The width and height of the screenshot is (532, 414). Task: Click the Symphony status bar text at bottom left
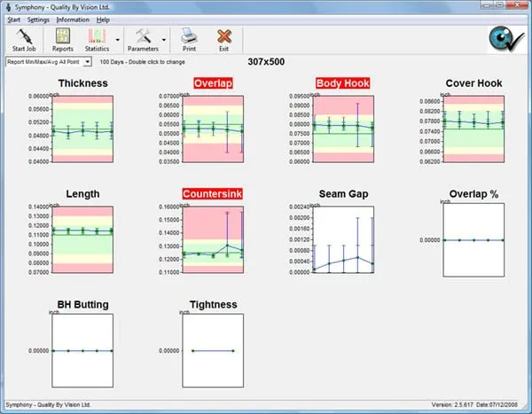pos(48,404)
